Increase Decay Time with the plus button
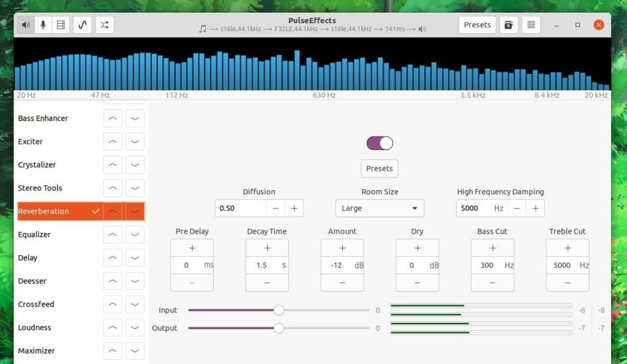 (x=267, y=248)
